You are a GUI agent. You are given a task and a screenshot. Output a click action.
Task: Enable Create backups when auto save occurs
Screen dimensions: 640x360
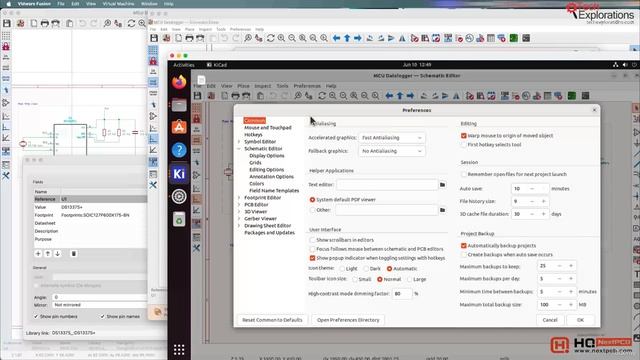pos(464,255)
